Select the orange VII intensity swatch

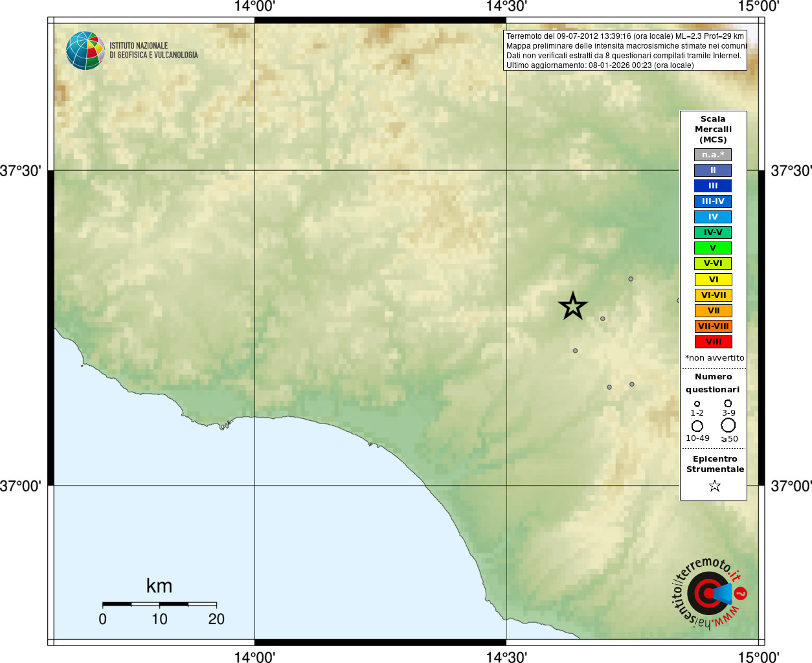click(713, 311)
